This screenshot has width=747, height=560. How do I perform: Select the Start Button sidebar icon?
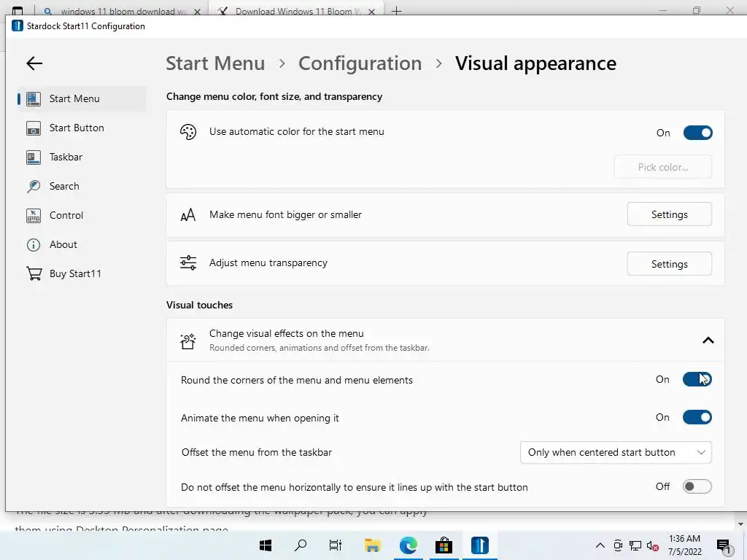point(34,128)
